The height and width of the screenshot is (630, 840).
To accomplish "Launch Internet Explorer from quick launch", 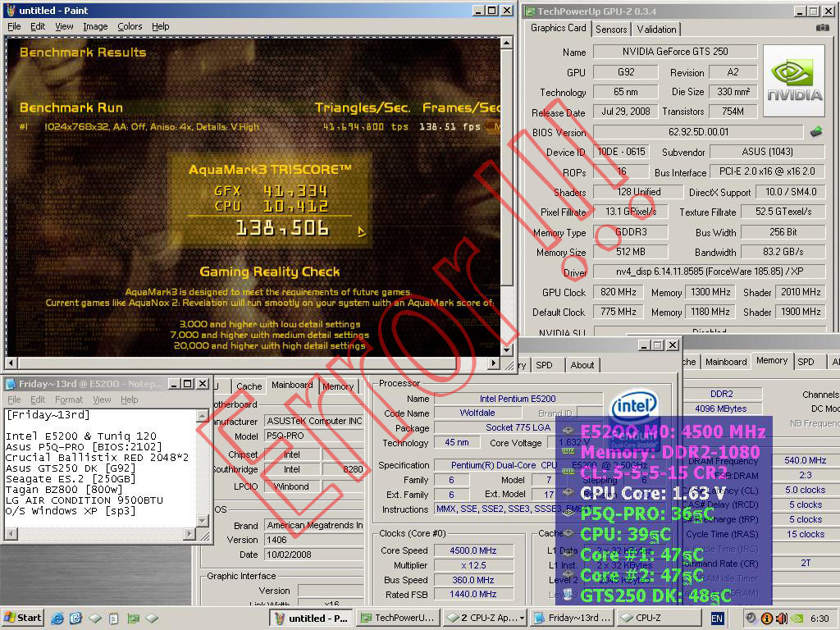I will pyautogui.click(x=57, y=619).
